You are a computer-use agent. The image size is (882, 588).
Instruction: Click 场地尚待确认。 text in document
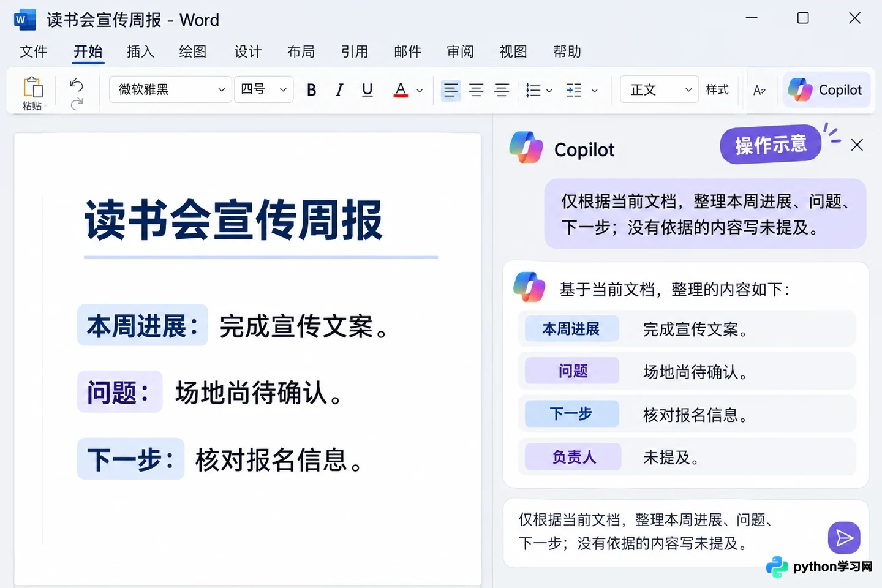(260, 393)
